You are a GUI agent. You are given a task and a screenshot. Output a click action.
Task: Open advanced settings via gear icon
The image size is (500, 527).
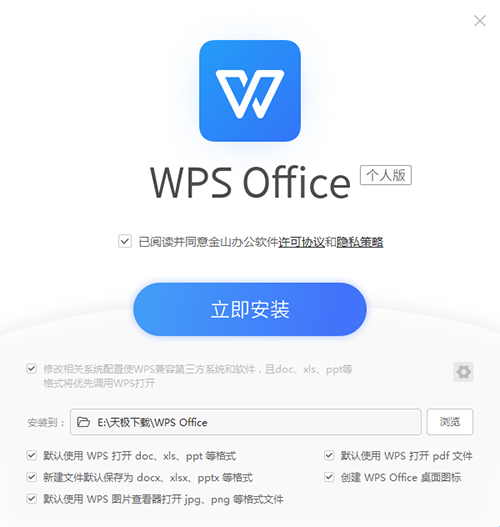463,372
